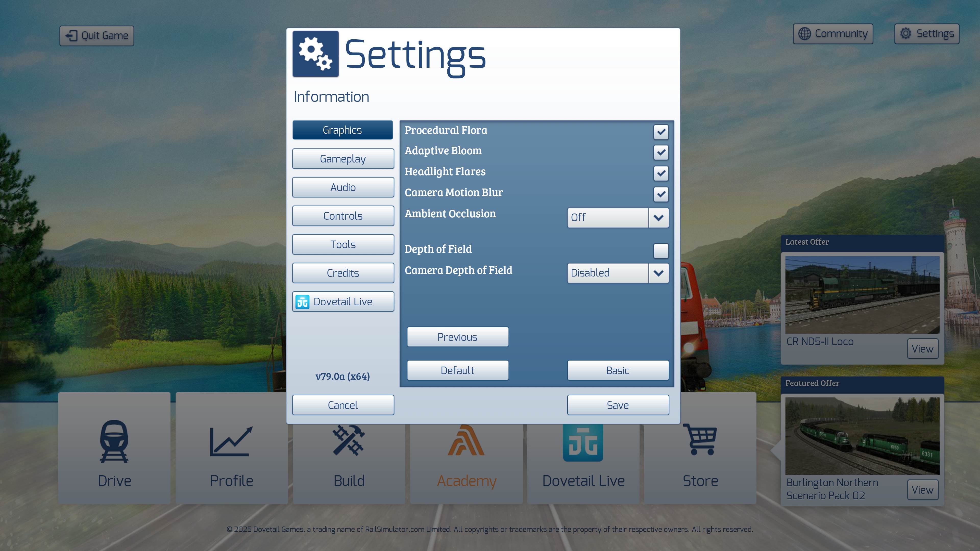Turn off Camera Motion Blur
Image resolution: width=980 pixels, height=551 pixels.
[661, 194]
